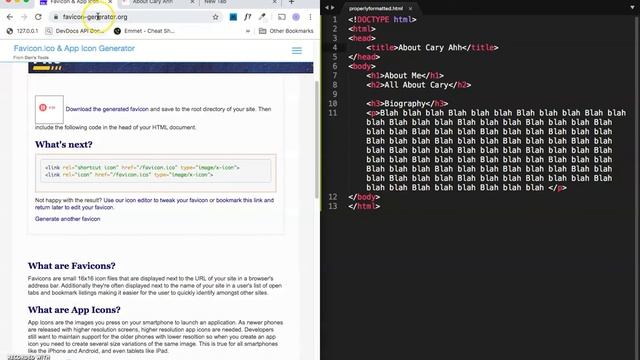View site security lock info
This screenshot has height=360, width=640.
56,17
